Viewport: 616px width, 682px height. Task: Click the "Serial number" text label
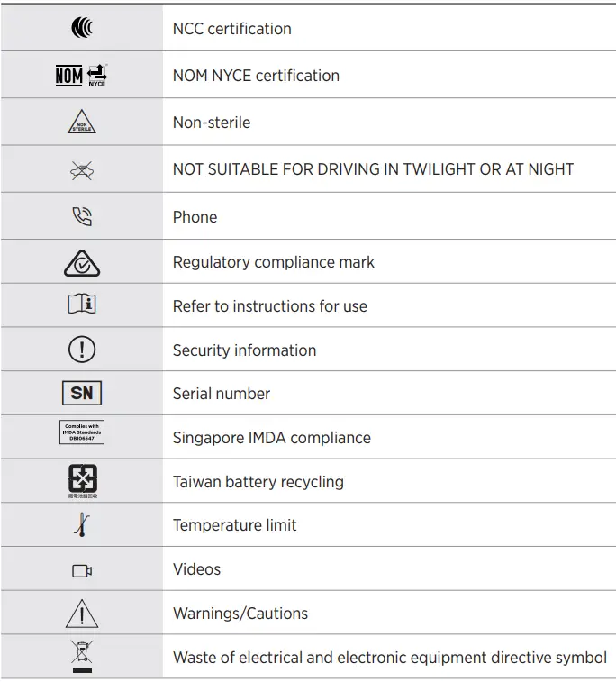221,394
